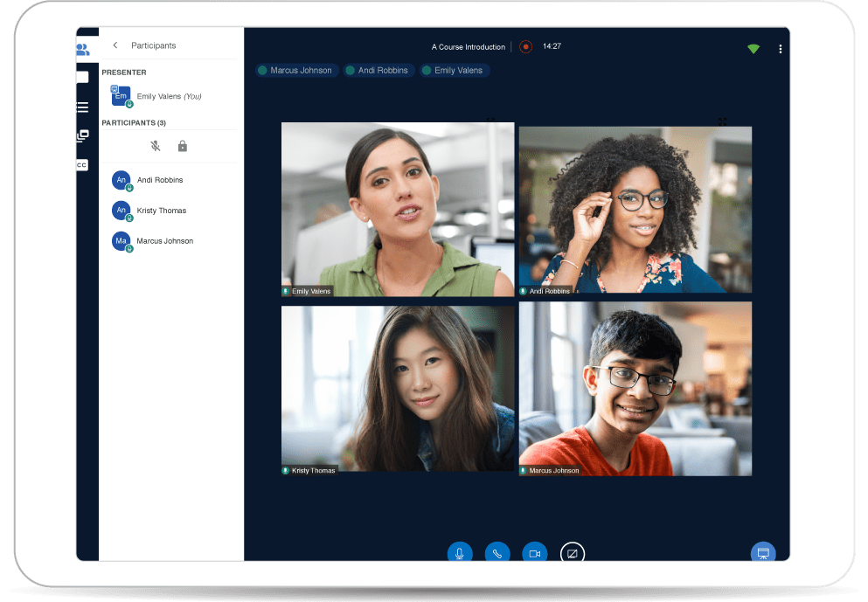The image size is (868, 602).
Task: Click the closed captions CC icon
Action: (x=82, y=165)
